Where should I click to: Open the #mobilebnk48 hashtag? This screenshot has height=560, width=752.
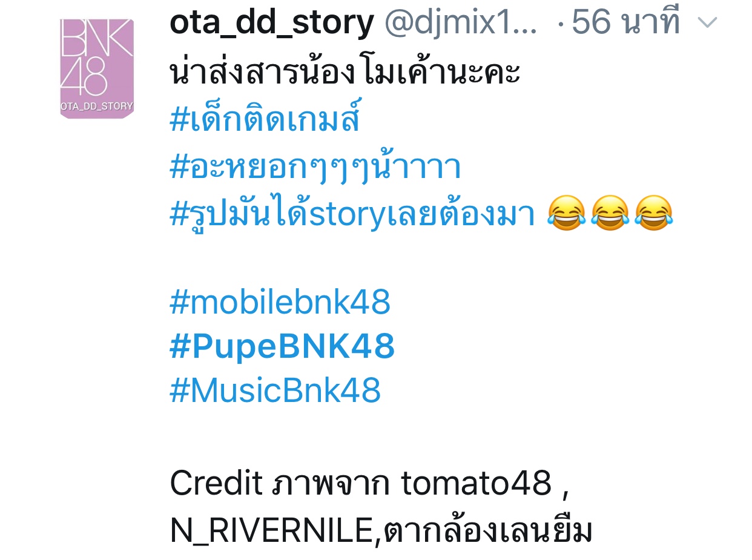(280, 302)
